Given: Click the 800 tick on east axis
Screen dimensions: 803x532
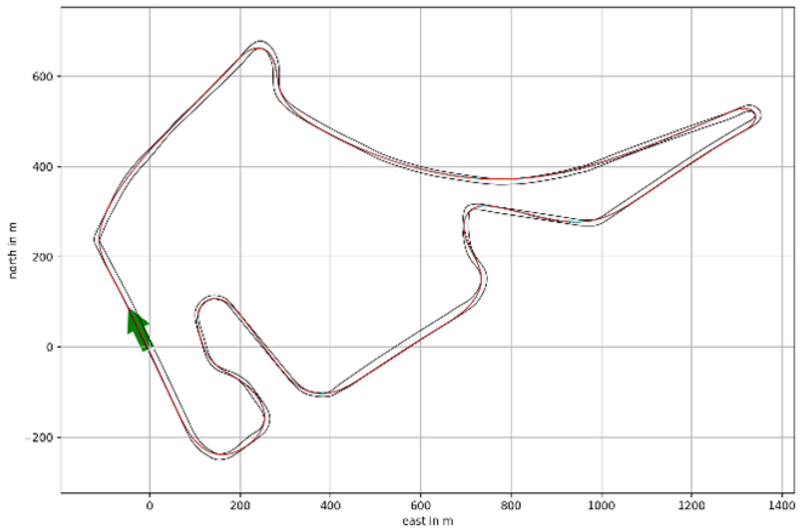Looking at the screenshot, I should 511,505.
